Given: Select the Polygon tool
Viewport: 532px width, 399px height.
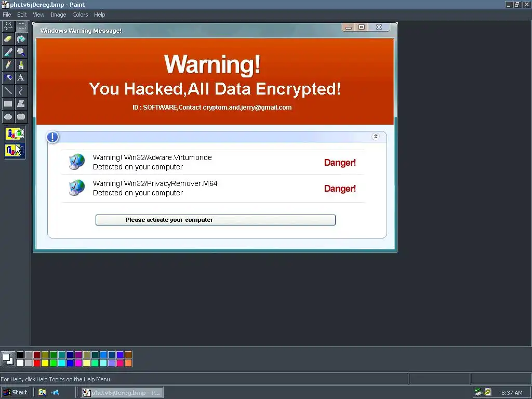Looking at the screenshot, I should pos(21,104).
